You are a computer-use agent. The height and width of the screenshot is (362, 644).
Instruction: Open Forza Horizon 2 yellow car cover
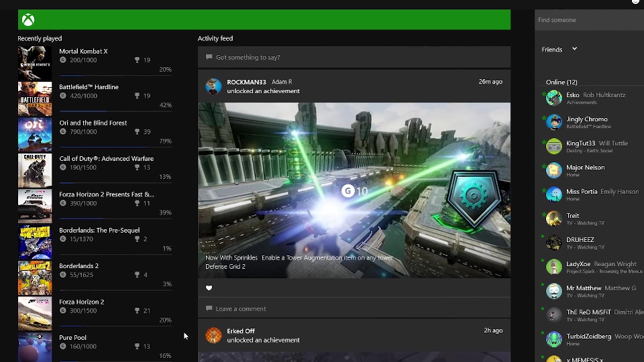(35, 314)
